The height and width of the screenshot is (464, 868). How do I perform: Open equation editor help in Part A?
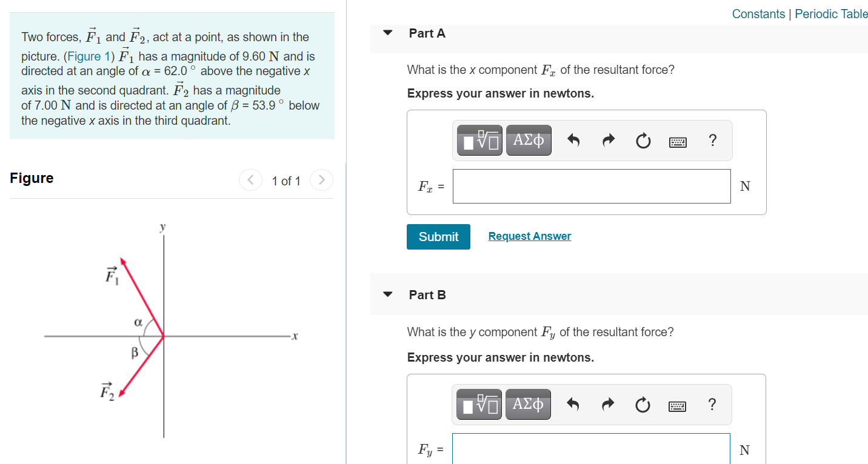pos(712,140)
